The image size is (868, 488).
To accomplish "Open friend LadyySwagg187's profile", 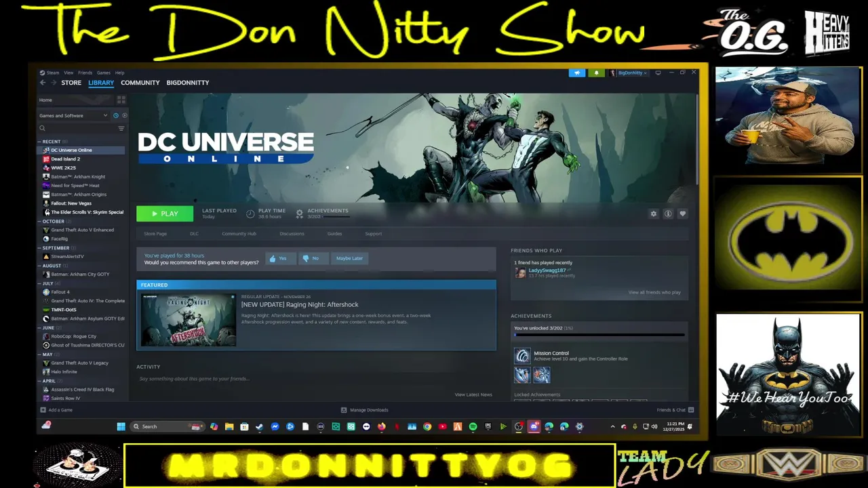I will (x=547, y=270).
